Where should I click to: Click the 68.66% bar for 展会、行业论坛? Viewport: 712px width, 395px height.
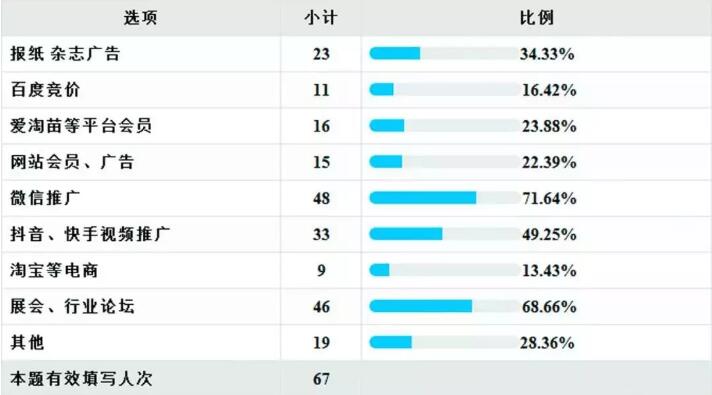444,306
